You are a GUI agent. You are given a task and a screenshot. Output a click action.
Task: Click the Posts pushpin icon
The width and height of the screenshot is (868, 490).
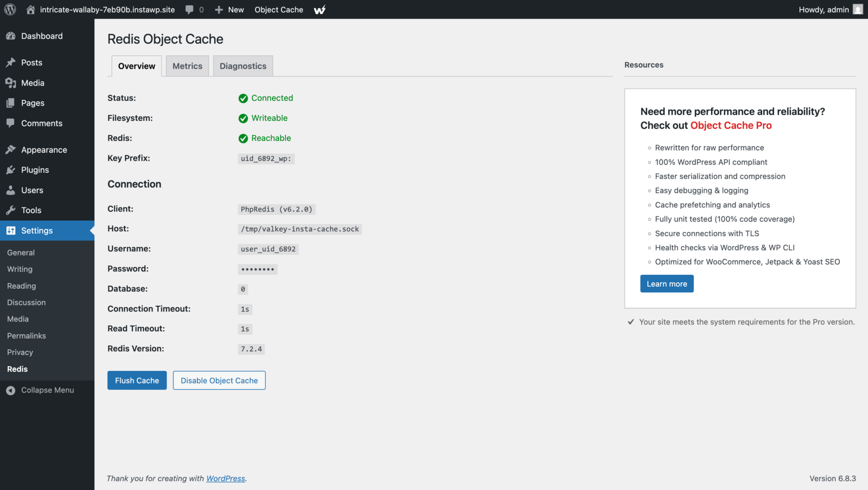point(11,62)
